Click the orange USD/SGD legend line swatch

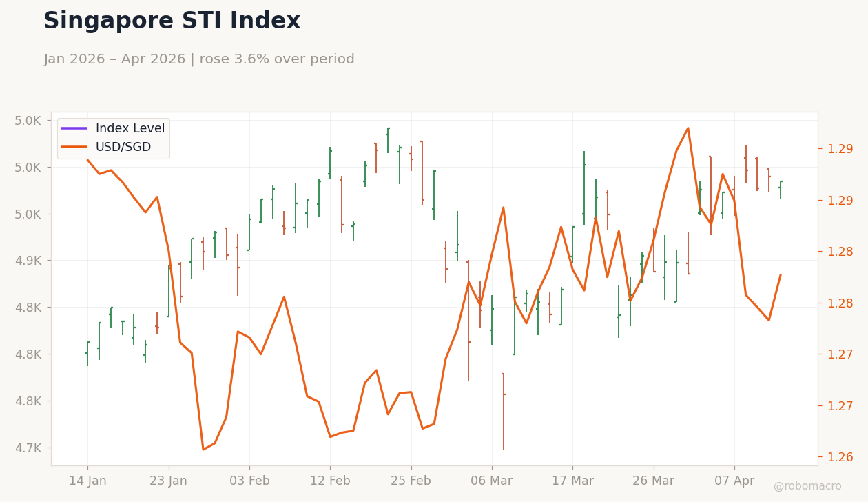coord(74,147)
